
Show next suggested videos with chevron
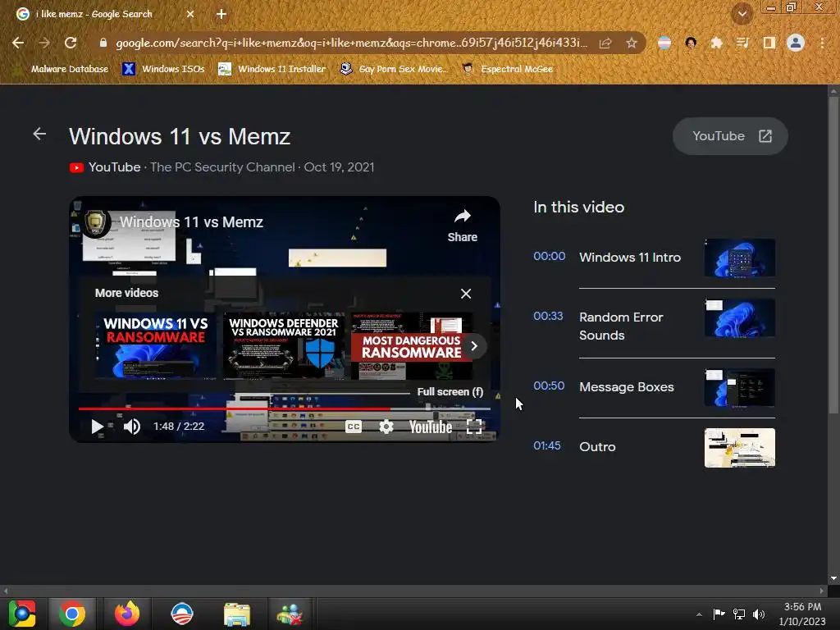(x=474, y=346)
